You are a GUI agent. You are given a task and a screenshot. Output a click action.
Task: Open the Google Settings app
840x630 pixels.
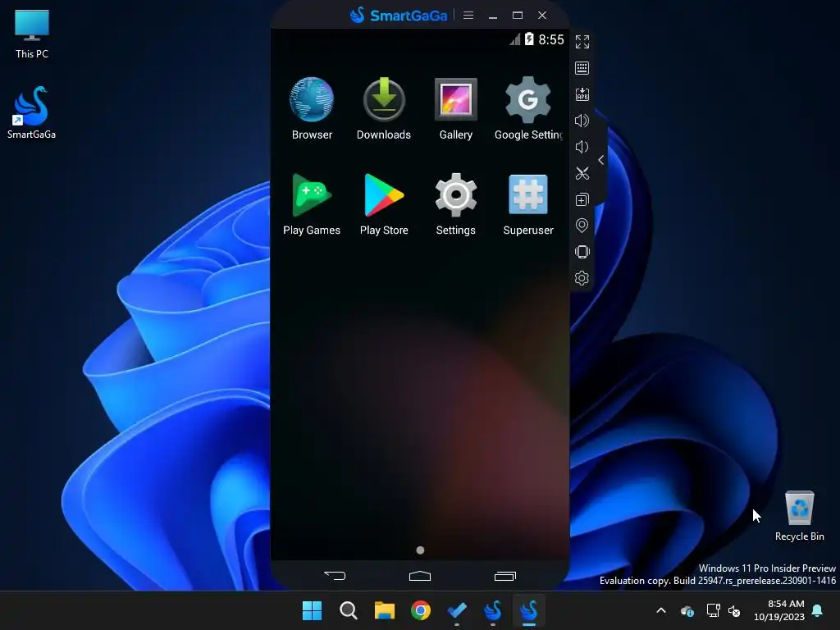click(528, 109)
